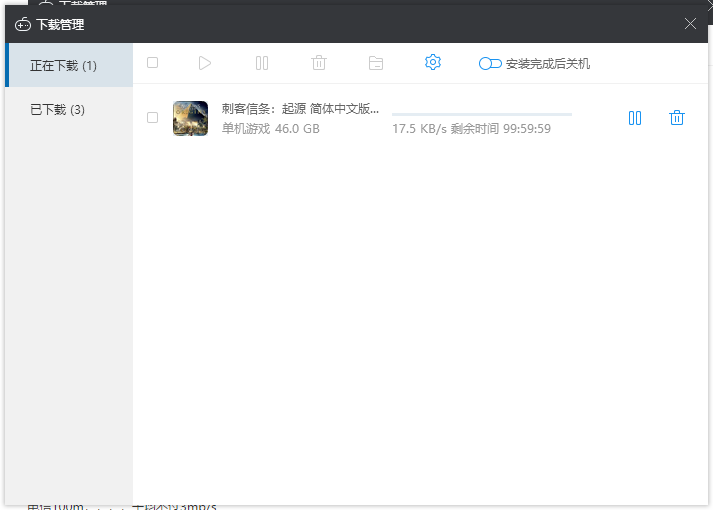
Task: Tick the select-all checkbox in toolbar
Action: [x=152, y=63]
